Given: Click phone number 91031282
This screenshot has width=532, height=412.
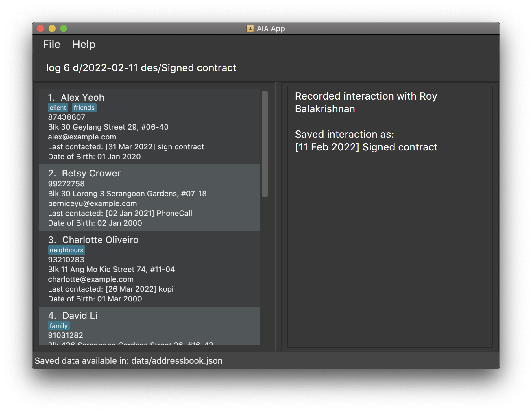Looking at the screenshot, I should pos(65,335).
